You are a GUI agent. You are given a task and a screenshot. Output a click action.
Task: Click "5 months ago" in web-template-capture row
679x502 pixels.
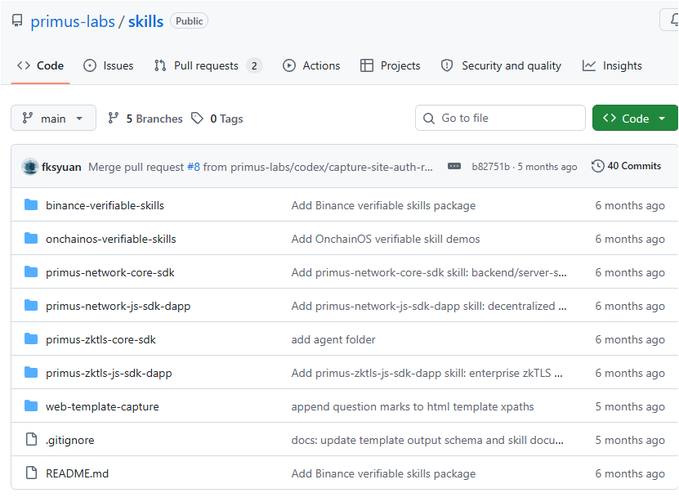pyautogui.click(x=630, y=407)
